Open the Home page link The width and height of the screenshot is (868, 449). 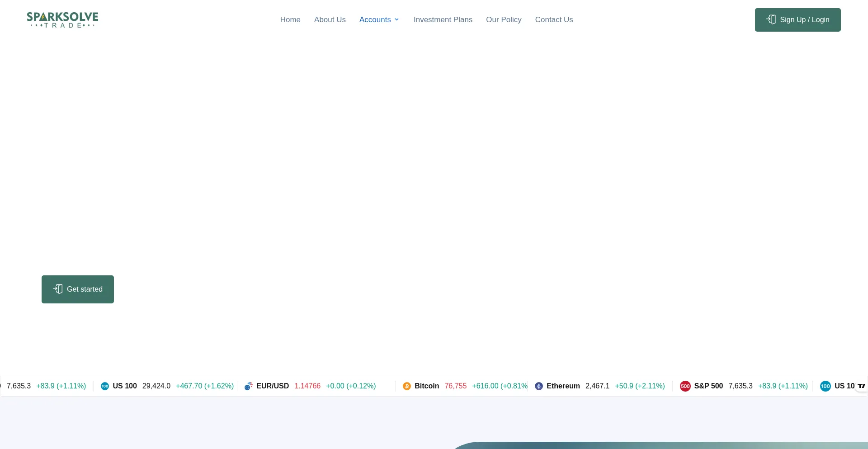290,20
